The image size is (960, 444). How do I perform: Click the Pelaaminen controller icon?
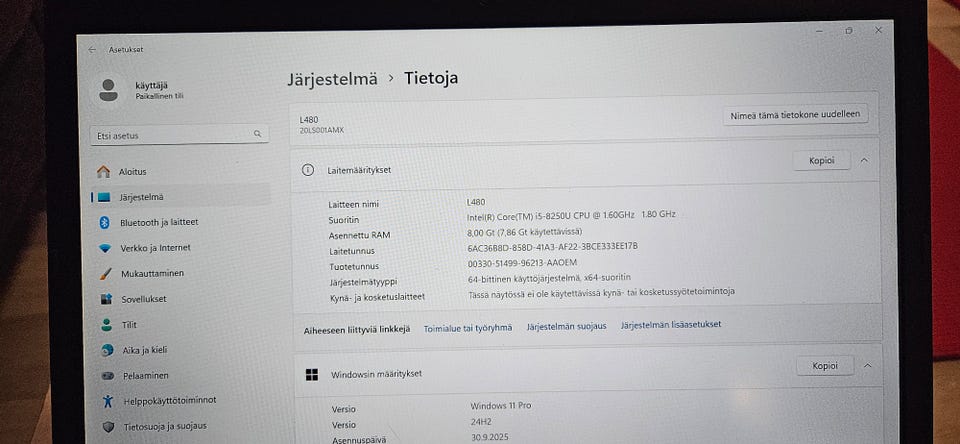[x=108, y=375]
